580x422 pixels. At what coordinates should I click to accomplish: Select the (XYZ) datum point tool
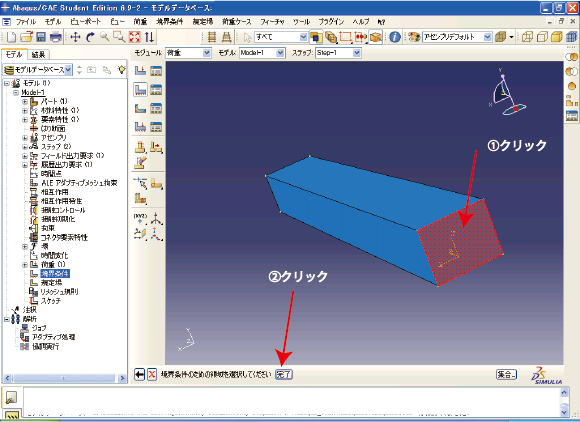(x=140, y=218)
